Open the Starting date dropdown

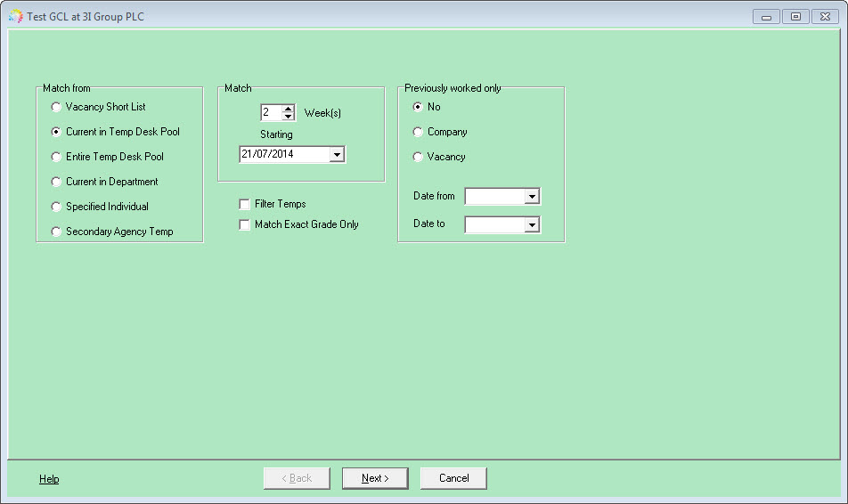click(337, 155)
